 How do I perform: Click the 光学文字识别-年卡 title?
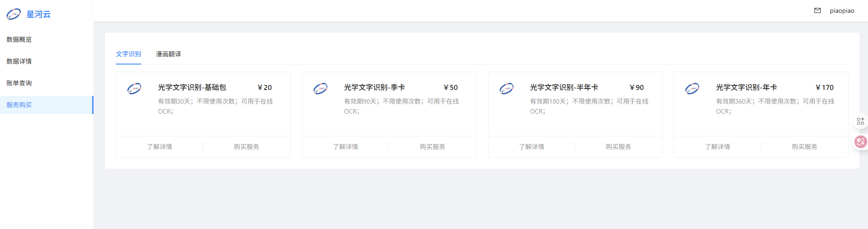746,87
